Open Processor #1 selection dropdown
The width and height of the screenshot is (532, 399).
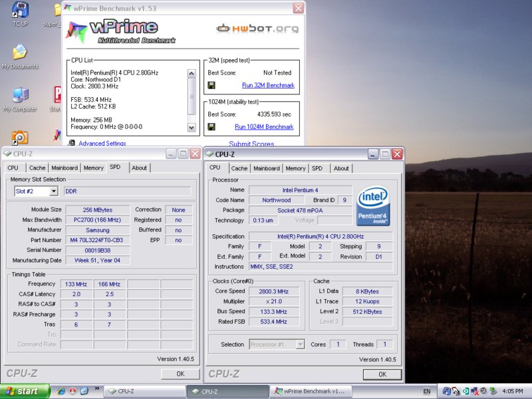click(x=301, y=344)
